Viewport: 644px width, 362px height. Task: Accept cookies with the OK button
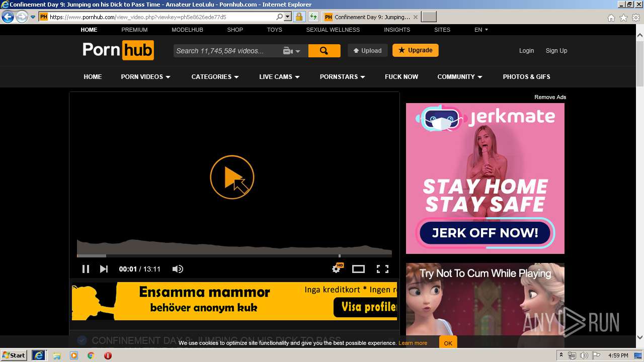point(448,343)
